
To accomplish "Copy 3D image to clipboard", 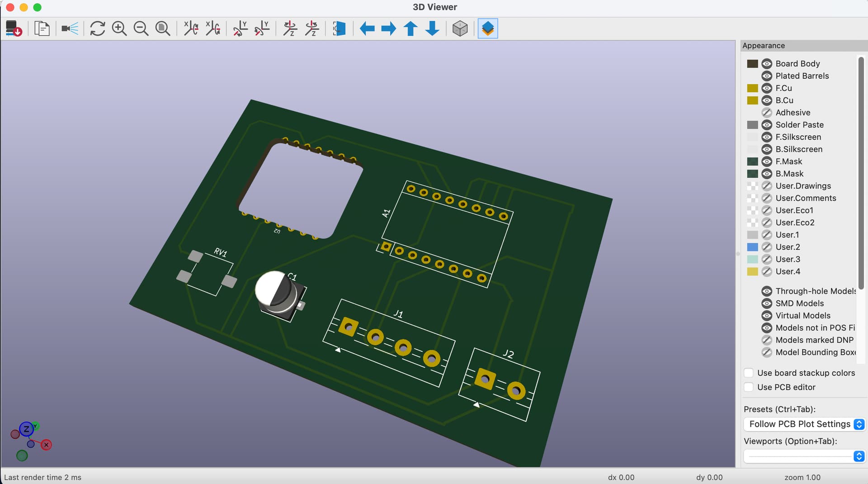I will point(42,28).
